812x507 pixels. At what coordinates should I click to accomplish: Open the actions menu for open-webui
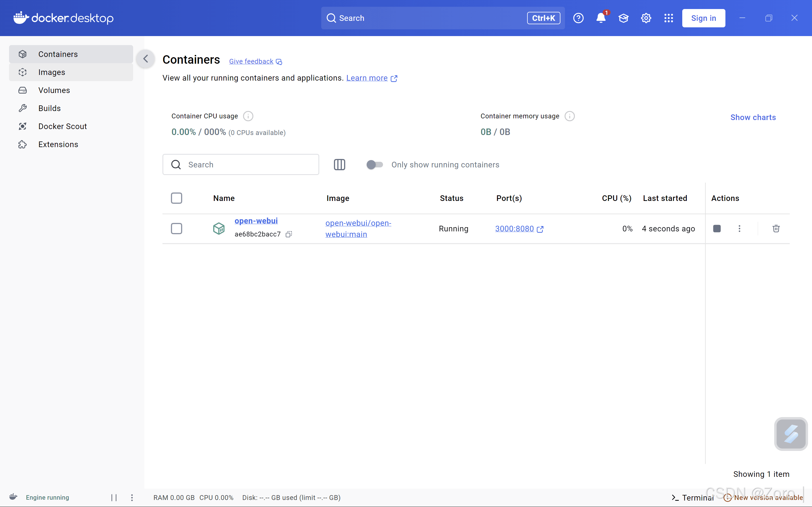pos(740,228)
